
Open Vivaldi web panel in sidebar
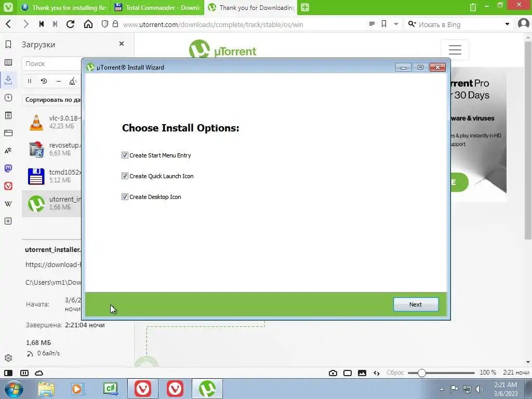[x=8, y=186]
